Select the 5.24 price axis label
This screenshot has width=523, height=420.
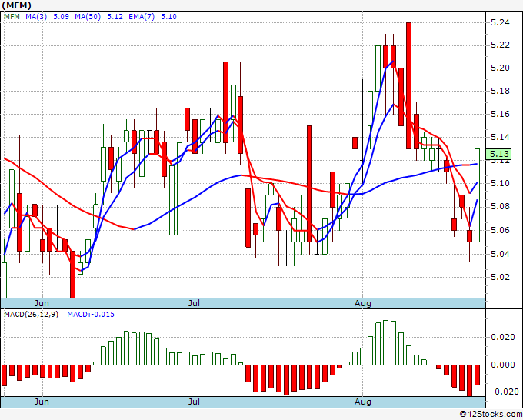[x=501, y=22]
